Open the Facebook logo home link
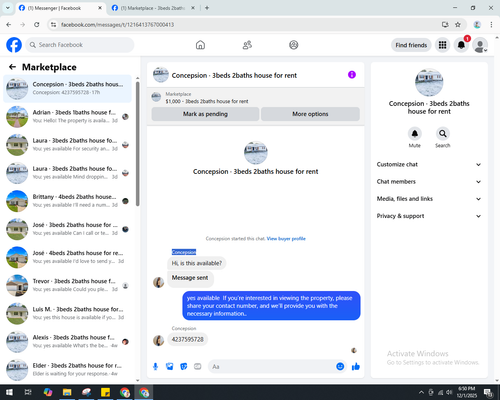This screenshot has height=400, width=500. point(14,45)
